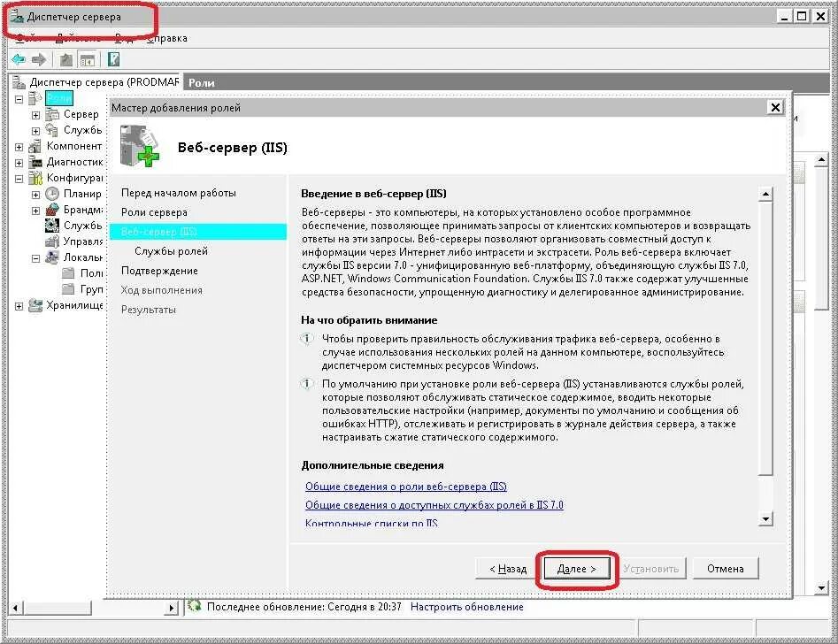
Task: Open the Справка menu
Action: pos(166,38)
